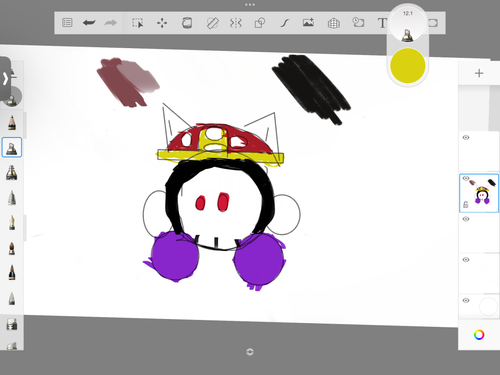Open the color wheel editor
The image size is (500, 375).
(x=479, y=335)
